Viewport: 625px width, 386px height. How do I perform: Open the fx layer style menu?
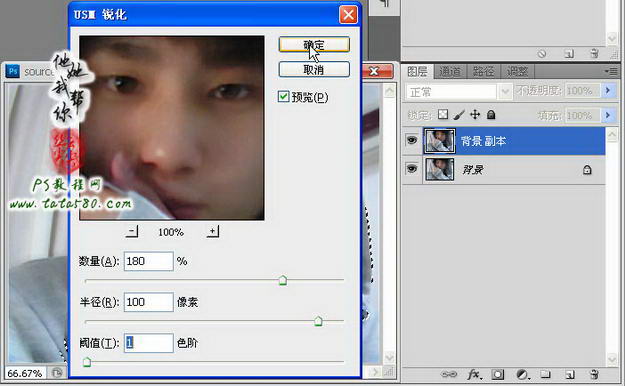coord(474,374)
